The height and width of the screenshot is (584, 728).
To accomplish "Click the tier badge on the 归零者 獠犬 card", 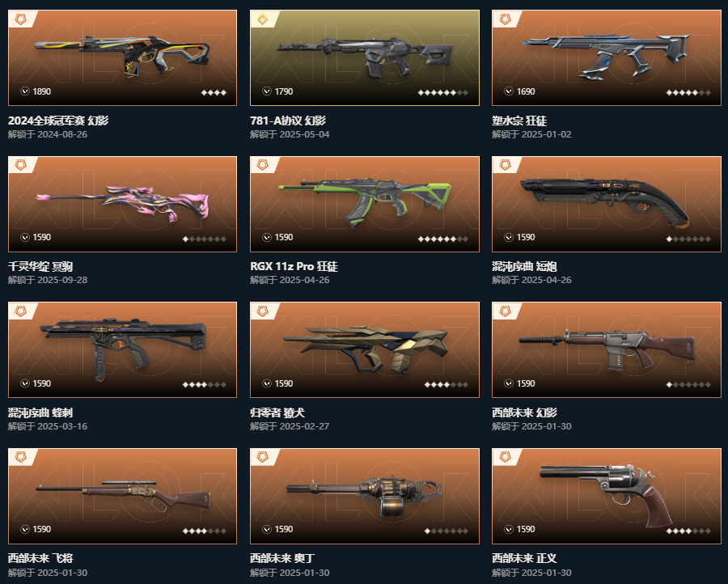I will tap(263, 311).
